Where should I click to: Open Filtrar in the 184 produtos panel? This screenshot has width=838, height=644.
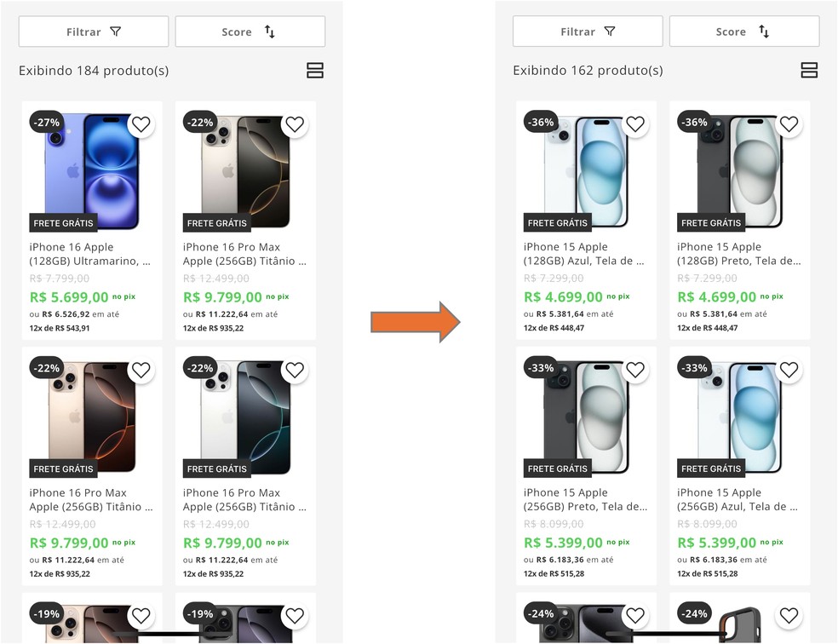pyautogui.click(x=94, y=32)
